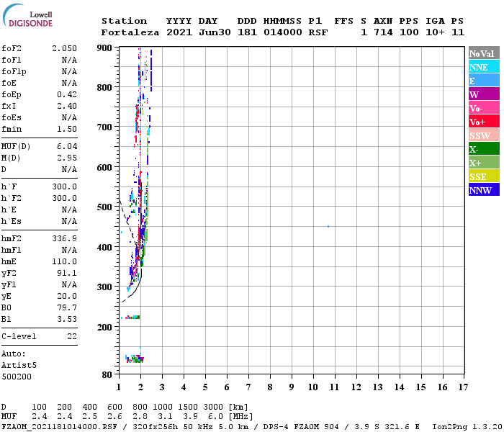Click the Artist5 auto-scaling label
Image resolution: width=504 pixels, height=432 pixels.
[x=19, y=366]
